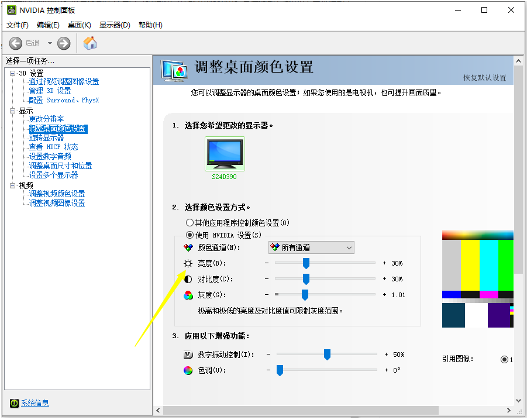Click the gamma RGB circles icon
Viewport: 527px width, 420px height.
(188, 295)
